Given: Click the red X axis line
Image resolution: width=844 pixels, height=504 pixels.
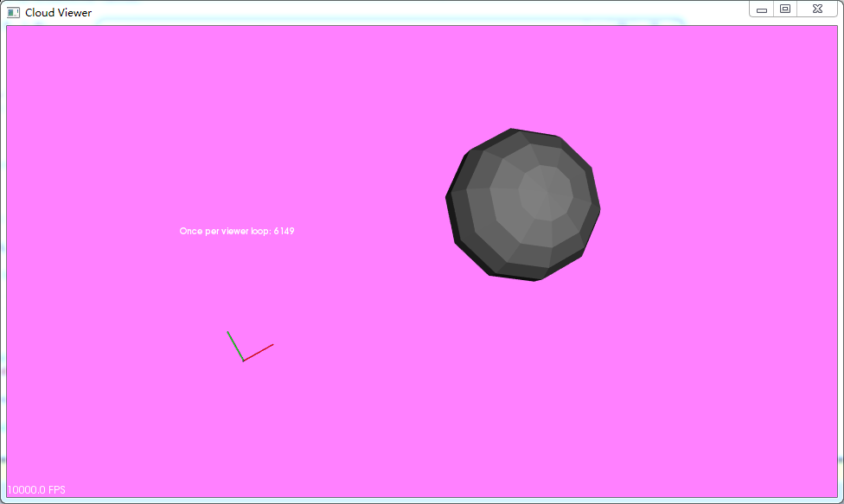Looking at the screenshot, I should [x=259, y=353].
